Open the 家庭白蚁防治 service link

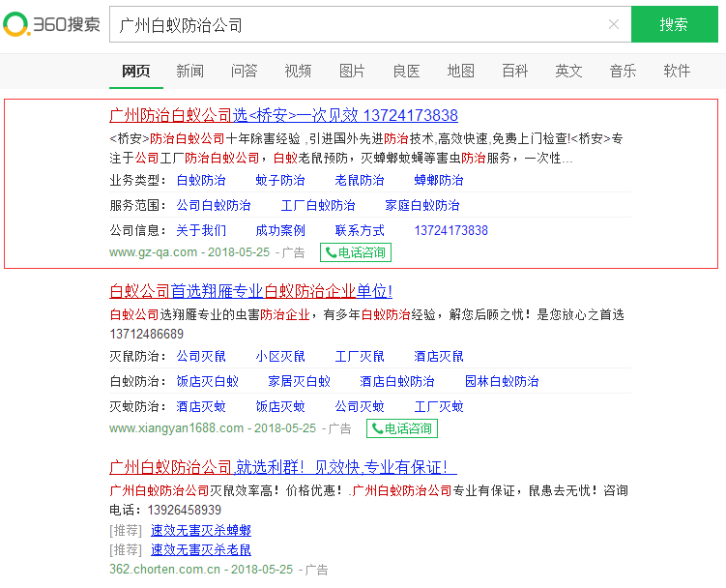[422, 205]
